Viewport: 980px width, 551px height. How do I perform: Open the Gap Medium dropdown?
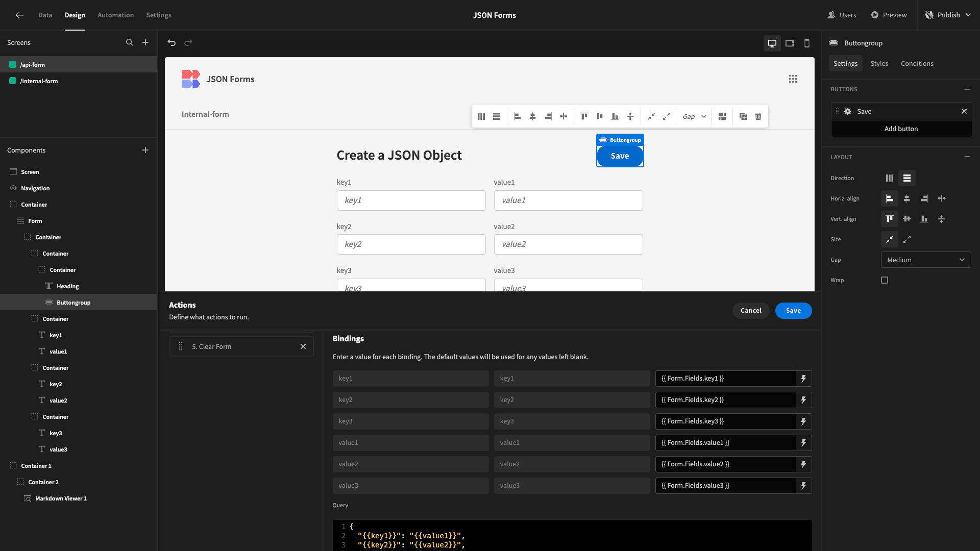coord(926,260)
